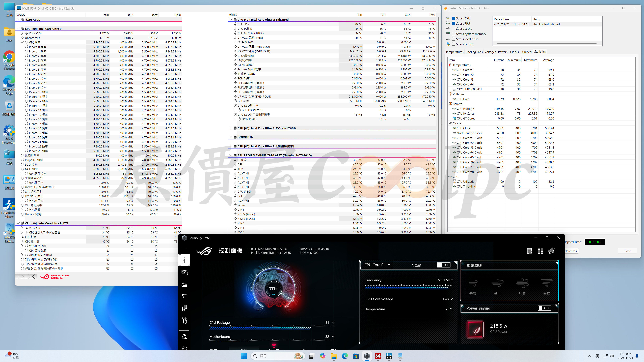Click the HWiNFO left-right navigation arrows icon

coord(20,277)
